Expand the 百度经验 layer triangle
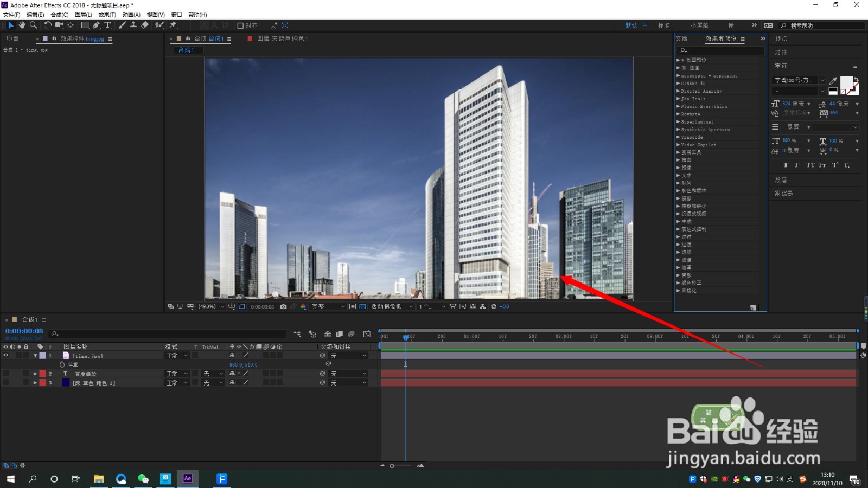 [x=35, y=374]
